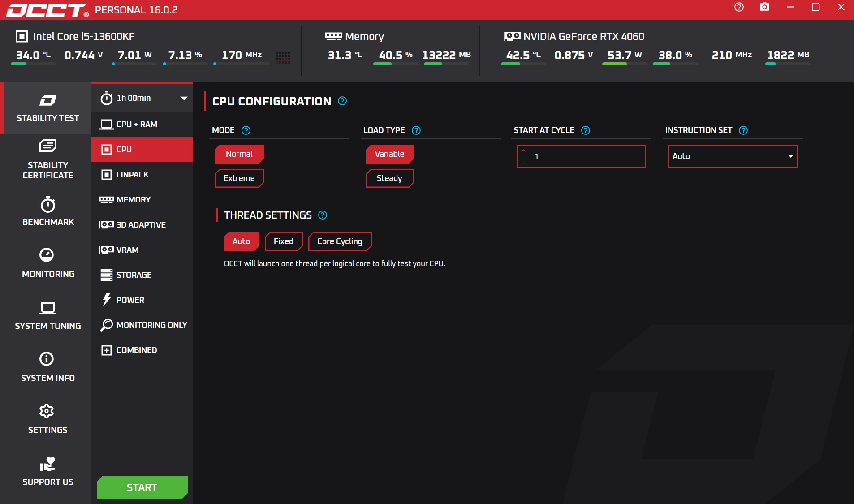Switch to the VRAM test
Viewport: 854px width, 504px height.
point(127,250)
